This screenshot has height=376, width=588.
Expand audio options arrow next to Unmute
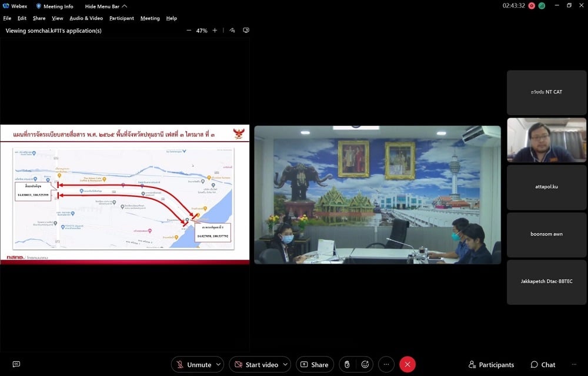(218, 364)
